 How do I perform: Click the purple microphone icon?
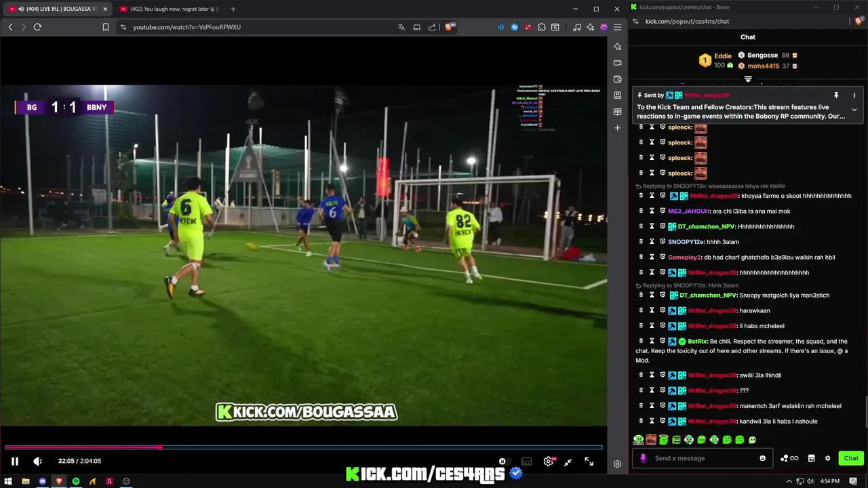[644, 458]
